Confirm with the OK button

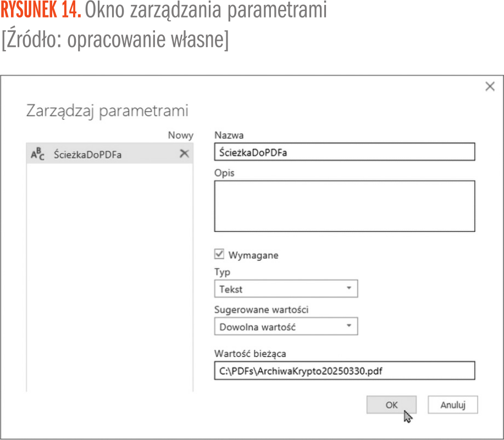(x=391, y=405)
